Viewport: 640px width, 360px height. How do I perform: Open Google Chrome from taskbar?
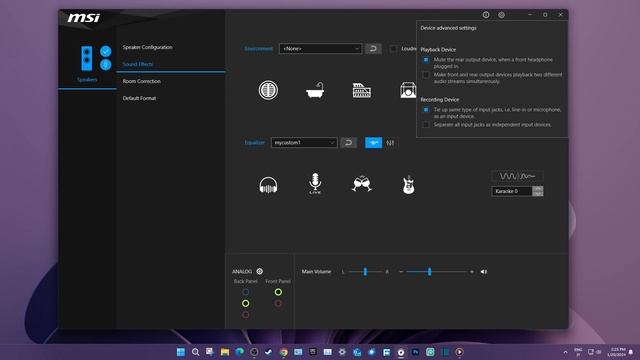284,352
